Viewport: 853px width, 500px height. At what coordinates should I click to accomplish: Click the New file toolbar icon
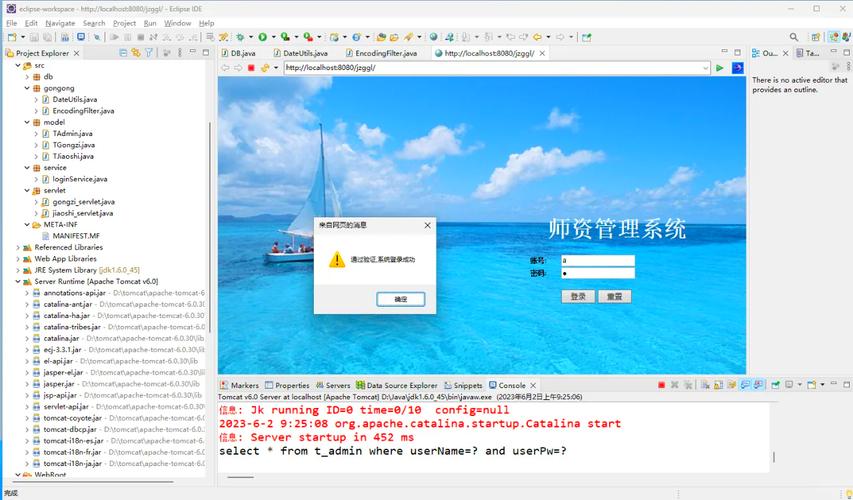point(12,37)
